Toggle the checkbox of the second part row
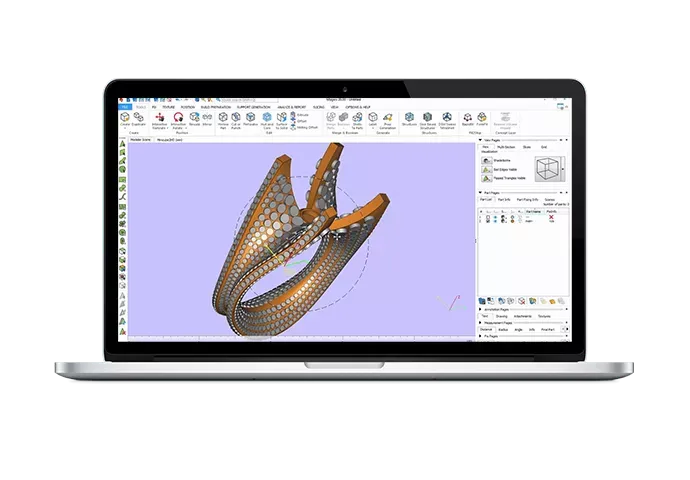The height and width of the screenshot is (480, 690). click(488, 221)
